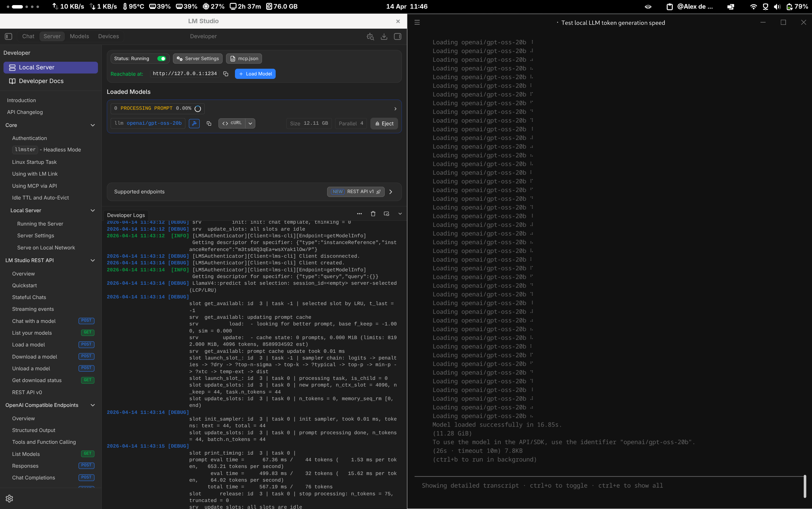This screenshot has height=509, width=812.
Task: Switch to the Models tab
Action: point(79,36)
